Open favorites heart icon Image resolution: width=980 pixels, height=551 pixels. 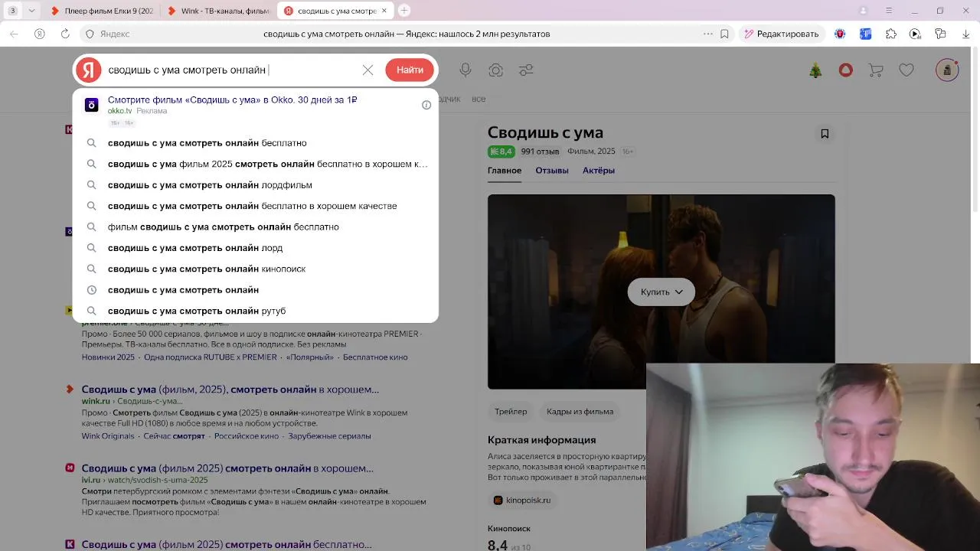[906, 70]
